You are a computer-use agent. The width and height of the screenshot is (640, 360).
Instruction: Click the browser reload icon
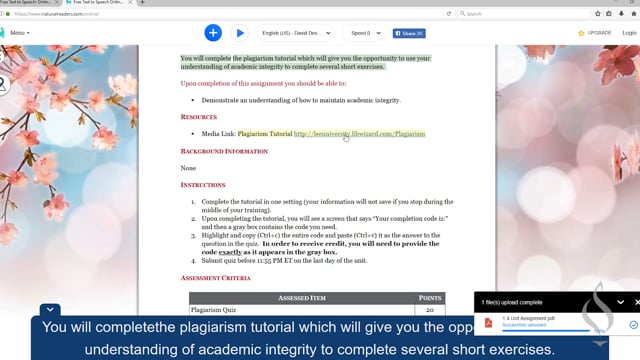pyautogui.click(x=449, y=13)
